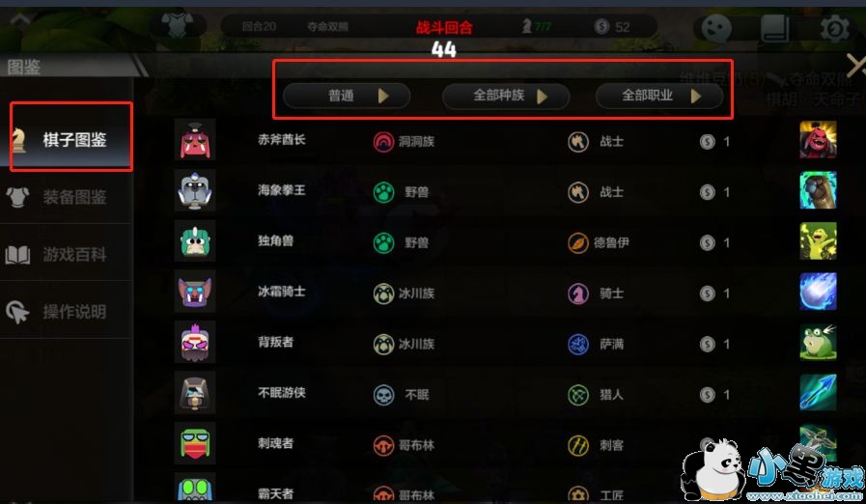The width and height of the screenshot is (866, 504).
Task: Click the 刺魂者 goblin portrait icon
Action: tap(195, 443)
